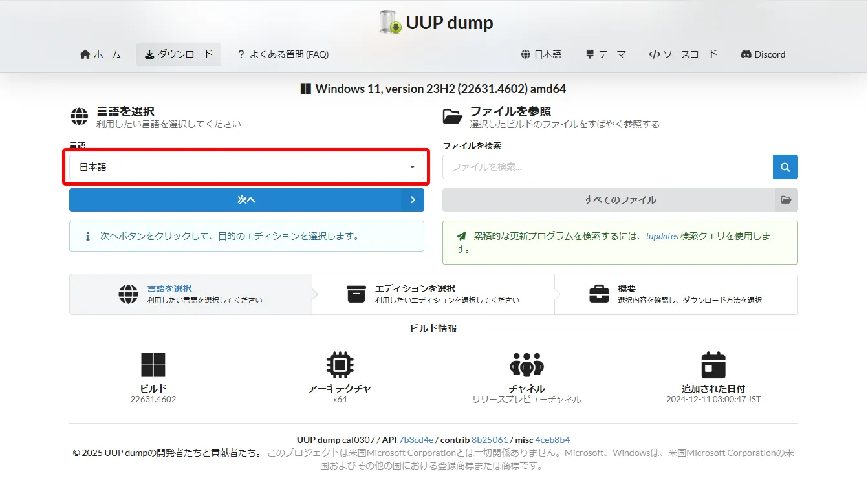Go to the ホーム page
Viewport: 868px width, 500px height.
[x=100, y=54]
